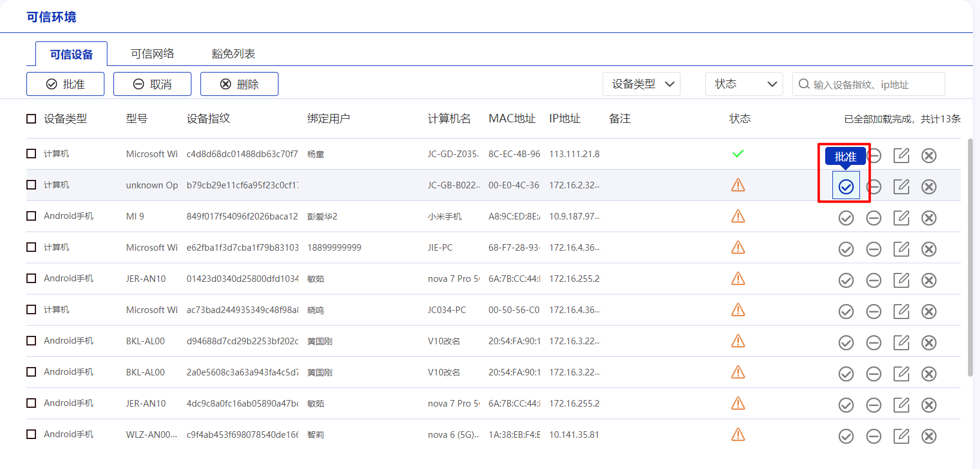Delete the WLZ-AN00 device entry
This screenshot has width=980, height=469.
(929, 436)
